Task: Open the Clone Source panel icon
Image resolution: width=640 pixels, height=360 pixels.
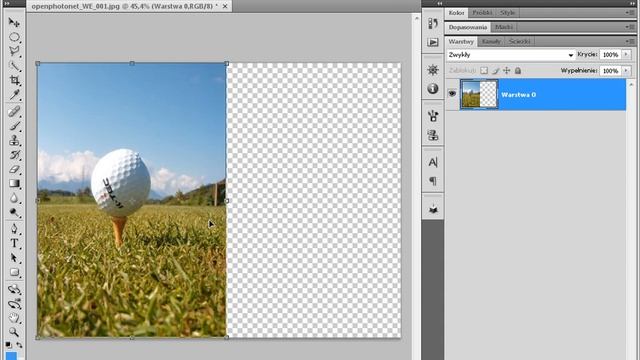Action: [x=433, y=135]
